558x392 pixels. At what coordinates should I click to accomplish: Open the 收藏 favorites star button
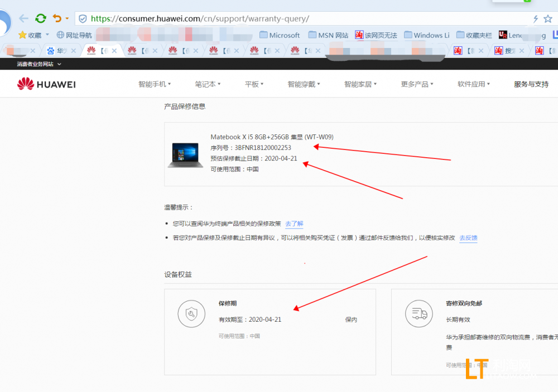click(x=30, y=35)
